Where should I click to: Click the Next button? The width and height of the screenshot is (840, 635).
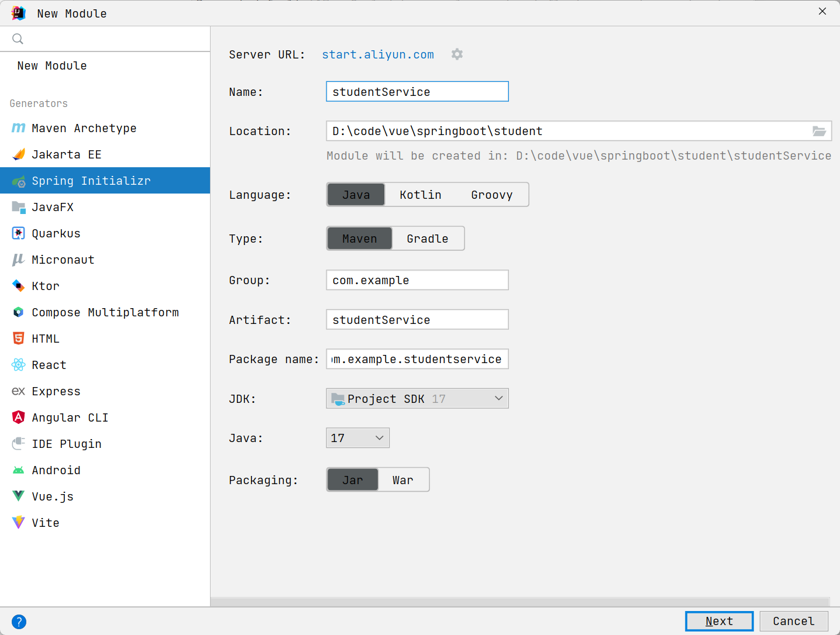point(719,621)
